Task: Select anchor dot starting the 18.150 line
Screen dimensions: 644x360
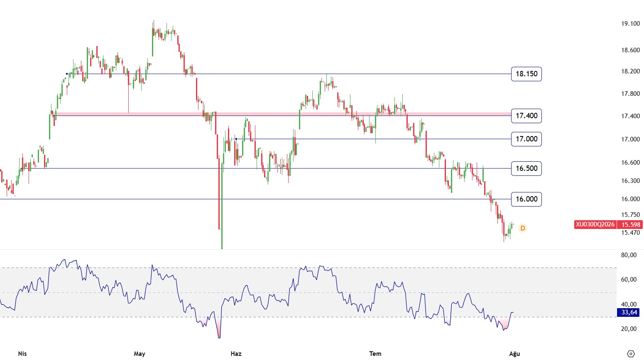Action: (67, 74)
